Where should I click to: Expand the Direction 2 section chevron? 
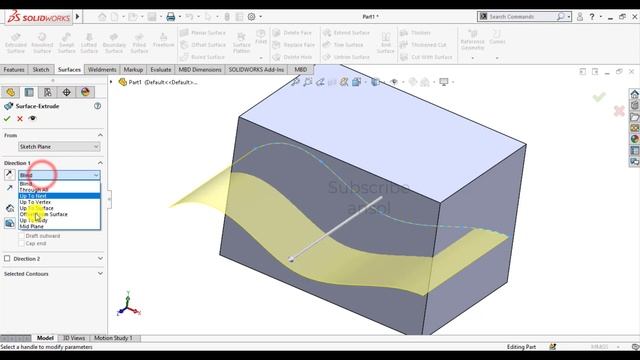(100, 258)
